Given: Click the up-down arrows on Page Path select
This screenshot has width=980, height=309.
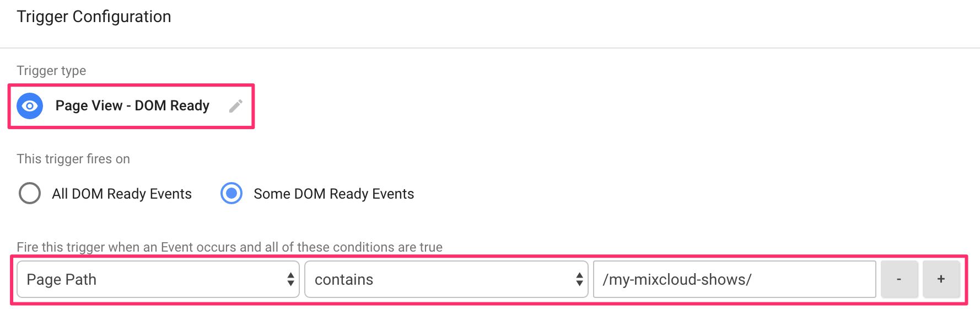Looking at the screenshot, I should pyautogui.click(x=290, y=279).
